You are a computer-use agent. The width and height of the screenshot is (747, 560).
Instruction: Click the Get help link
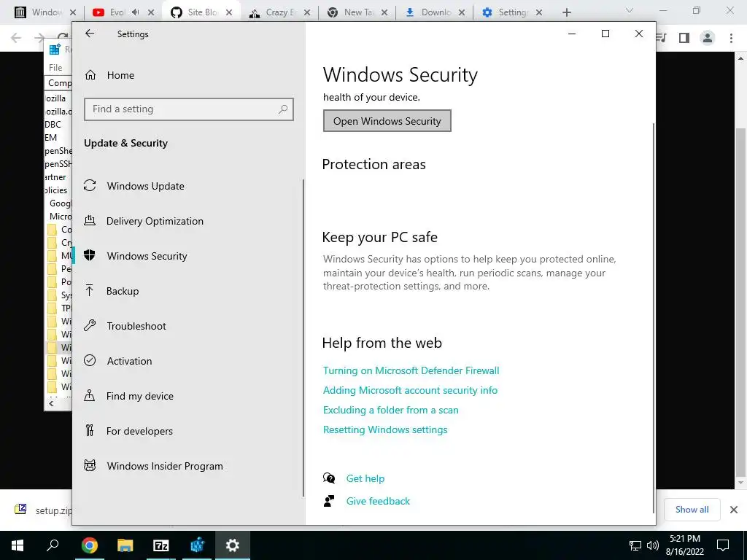[365, 478]
